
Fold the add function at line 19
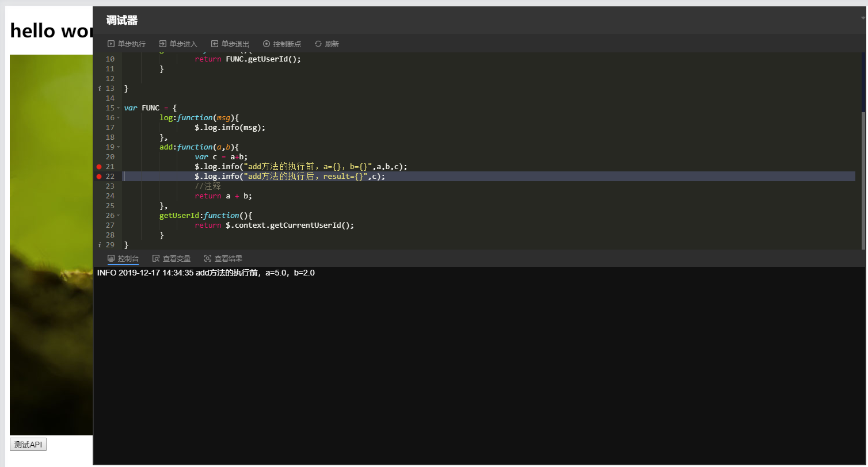(x=118, y=147)
